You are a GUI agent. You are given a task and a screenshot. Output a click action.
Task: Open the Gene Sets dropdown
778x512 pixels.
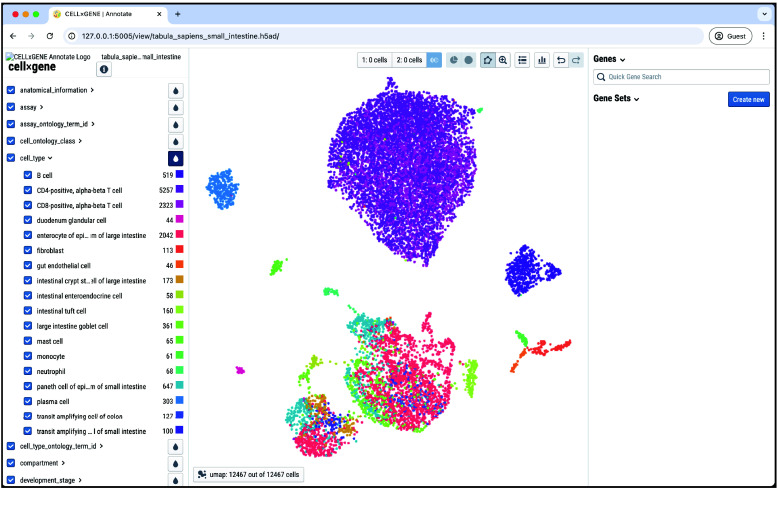click(616, 99)
